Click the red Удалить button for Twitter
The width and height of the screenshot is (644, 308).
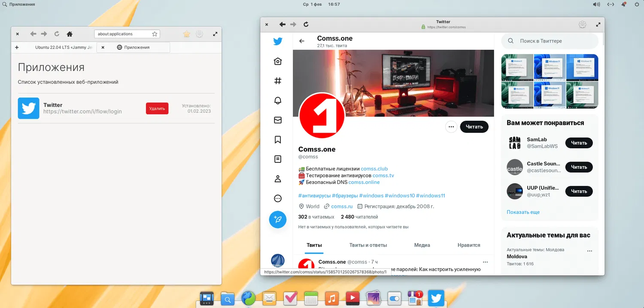(157, 108)
